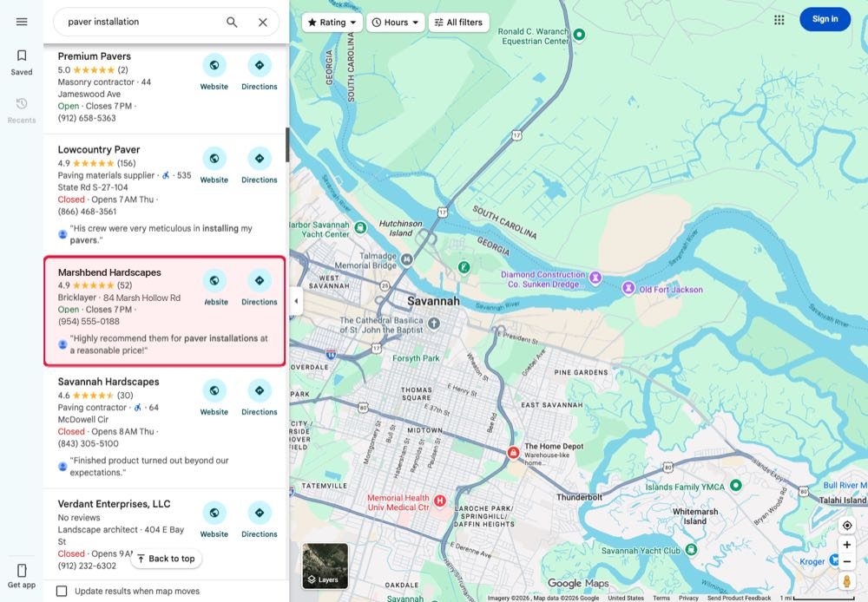Click Ronald C. Waranch Equestrian Center pin
The height and width of the screenshot is (602, 868).
[x=579, y=35]
